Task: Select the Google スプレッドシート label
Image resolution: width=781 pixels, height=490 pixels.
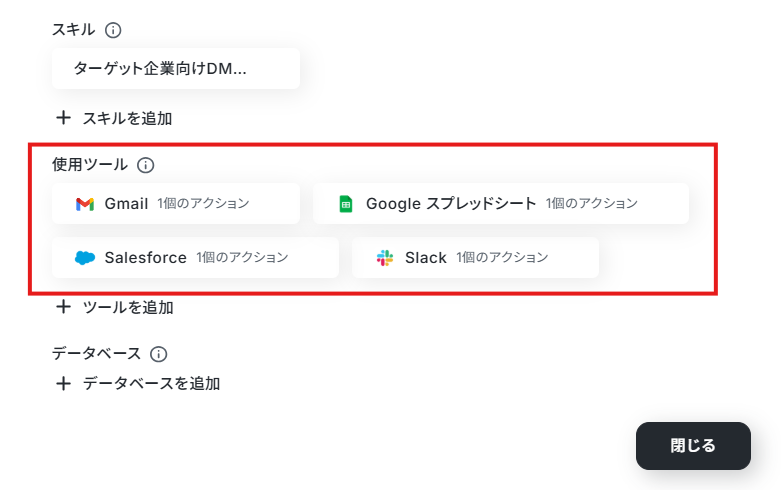Action: tap(451, 204)
